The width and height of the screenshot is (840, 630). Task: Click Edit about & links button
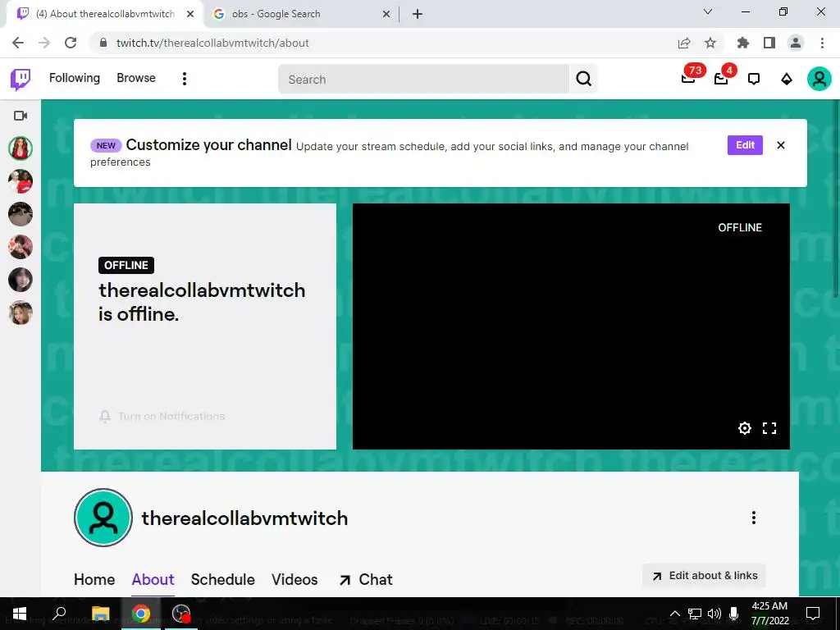pos(704,576)
